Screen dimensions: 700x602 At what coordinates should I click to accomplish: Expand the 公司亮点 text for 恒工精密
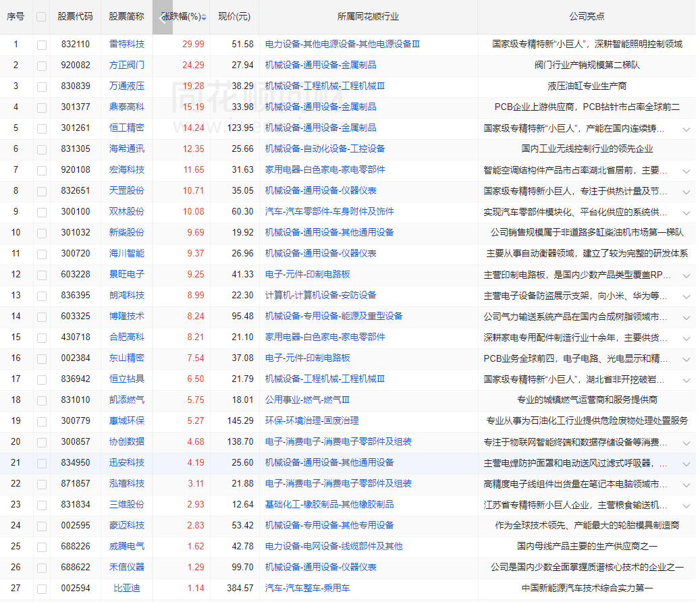686,130
